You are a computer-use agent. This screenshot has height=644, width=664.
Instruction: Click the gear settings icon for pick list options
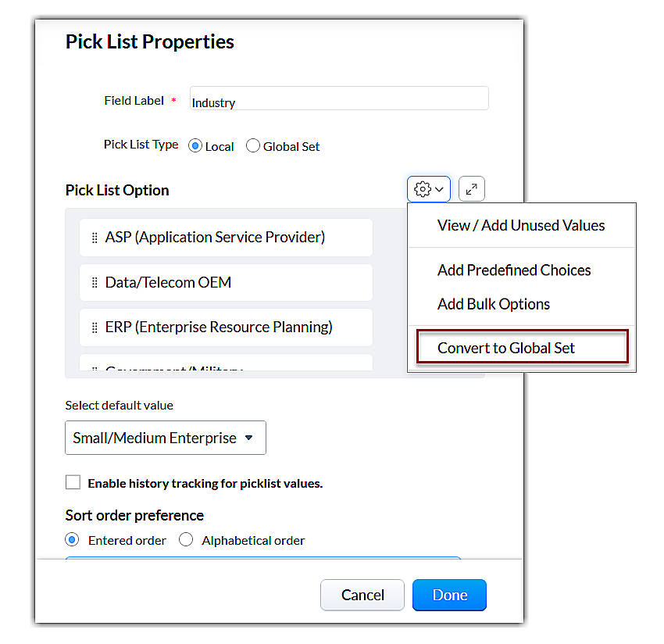click(x=423, y=189)
